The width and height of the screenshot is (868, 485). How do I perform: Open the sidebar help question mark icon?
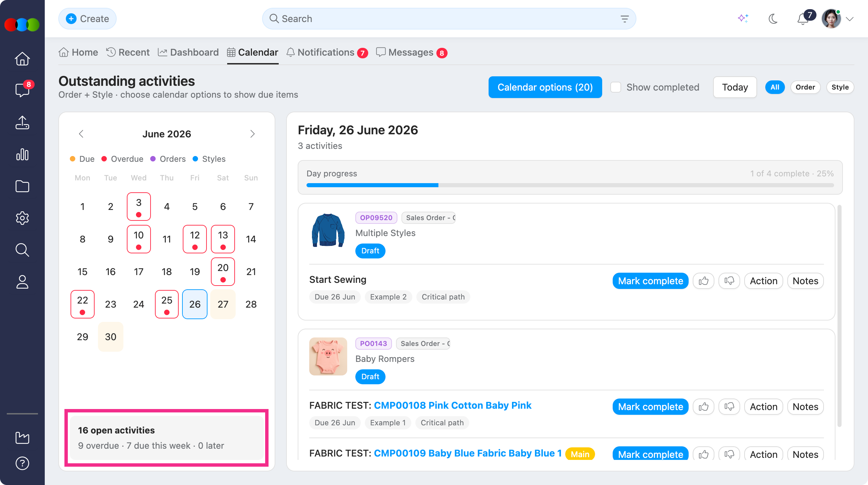coord(22,463)
